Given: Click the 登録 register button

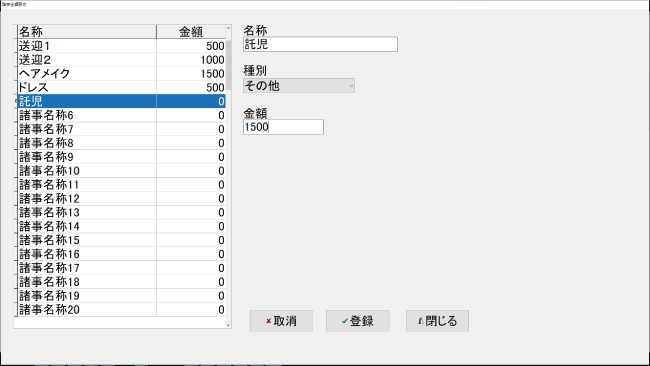Looking at the screenshot, I should tap(358, 321).
